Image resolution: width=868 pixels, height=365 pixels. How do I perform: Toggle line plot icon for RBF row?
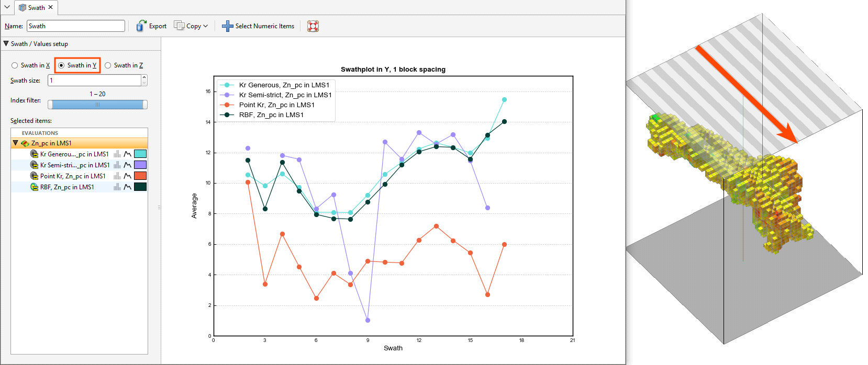click(x=128, y=187)
